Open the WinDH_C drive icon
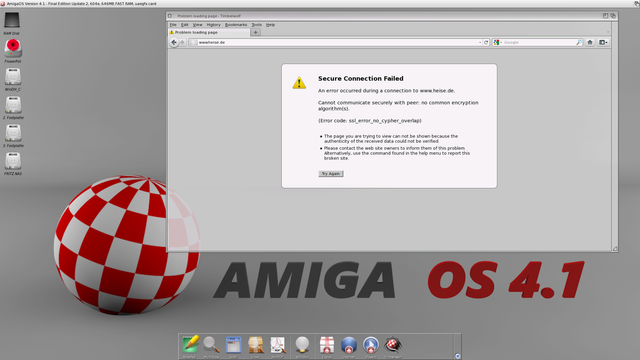The image size is (640, 360). 13,77
